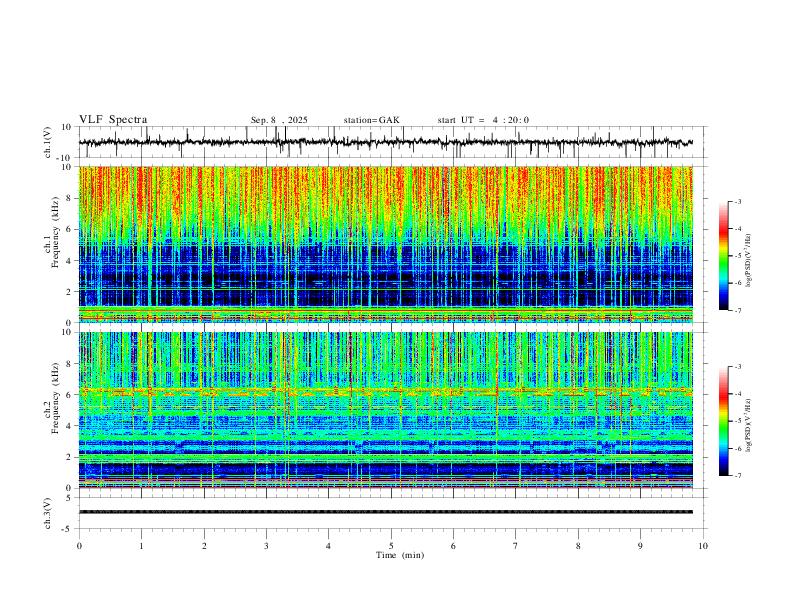Click the 'ch.1(V)' waveform axis label
The image size is (792, 612).
[48, 142]
